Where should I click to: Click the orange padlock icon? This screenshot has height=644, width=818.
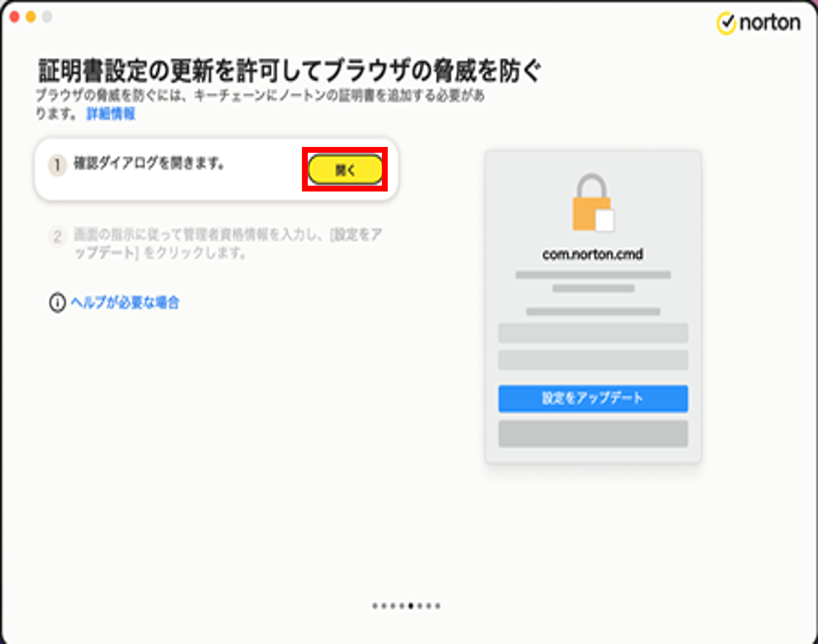(592, 202)
